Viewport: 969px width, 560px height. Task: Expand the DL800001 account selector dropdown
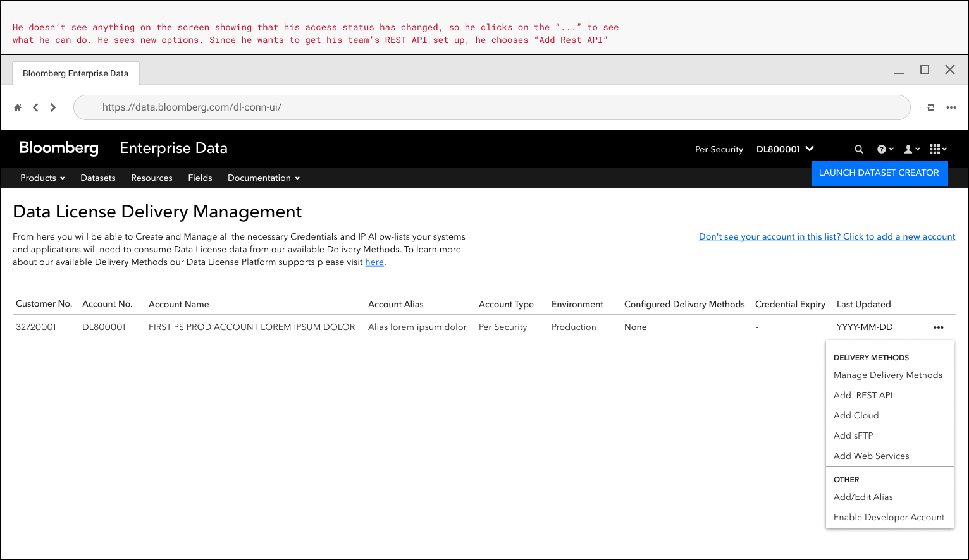(x=785, y=149)
